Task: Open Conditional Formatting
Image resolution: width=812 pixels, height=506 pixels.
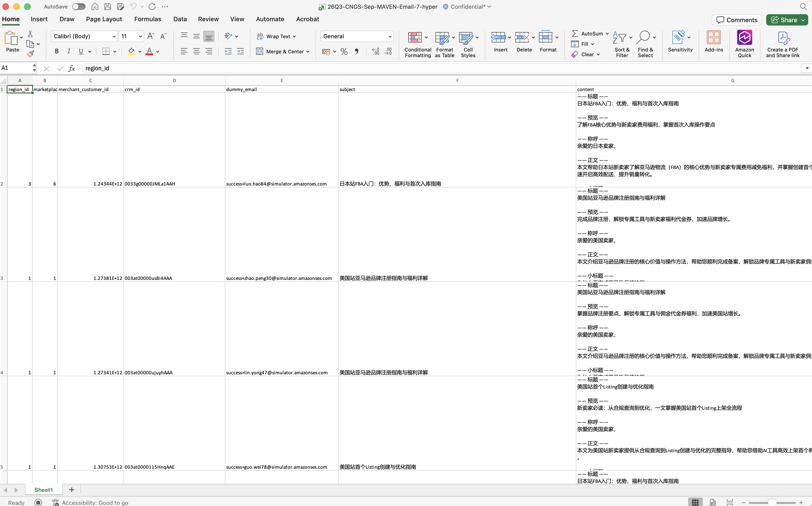Action: pos(418,45)
